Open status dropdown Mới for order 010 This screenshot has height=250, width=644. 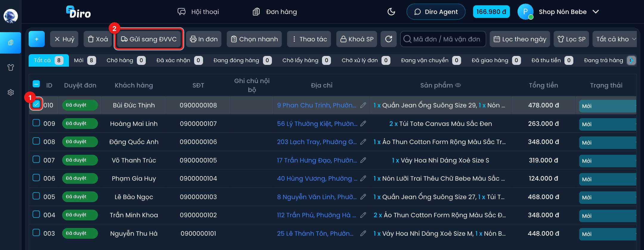tap(607, 106)
